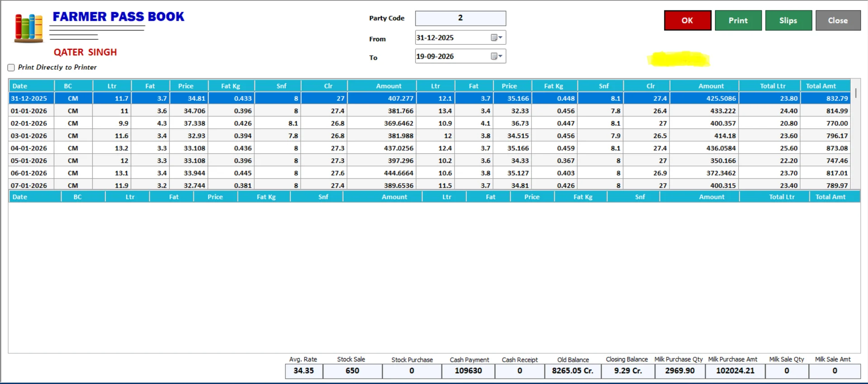Click the Total Ltr cell 25.60
Viewport: 868px width, 384px height.
pyautogui.click(x=770, y=148)
